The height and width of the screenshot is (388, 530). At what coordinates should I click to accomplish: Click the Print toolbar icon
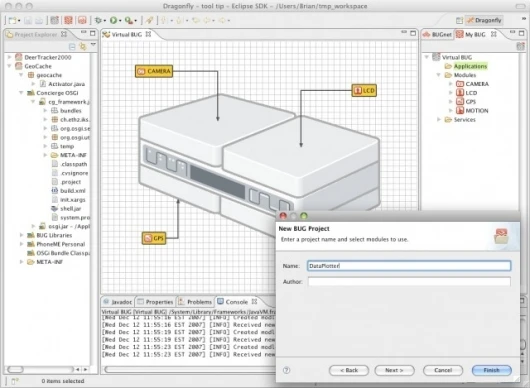39,21
